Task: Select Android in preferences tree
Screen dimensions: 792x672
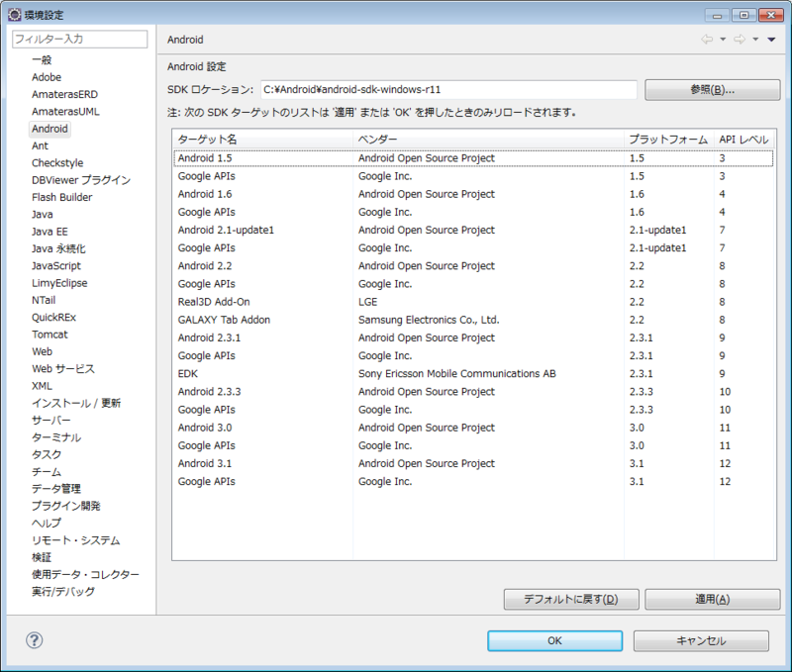Action: point(49,129)
